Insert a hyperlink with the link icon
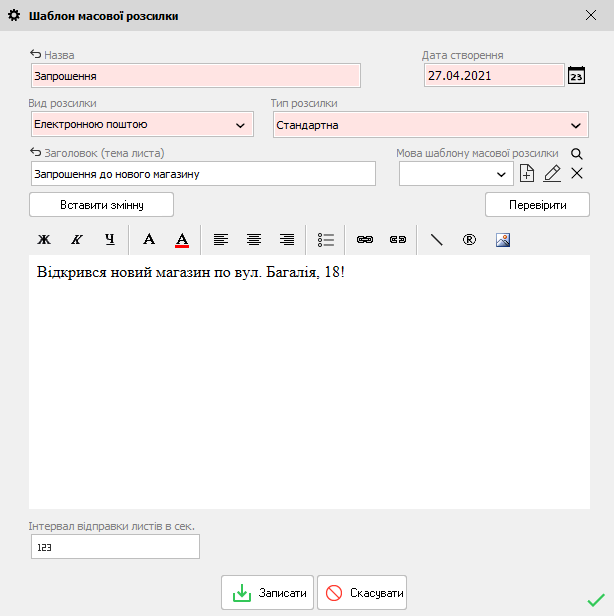 coord(365,240)
